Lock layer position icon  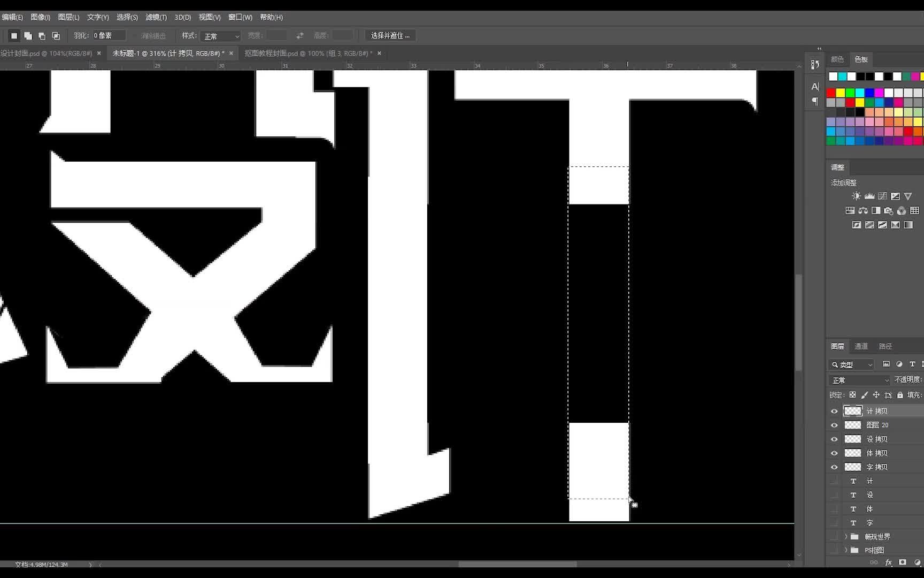pos(876,395)
